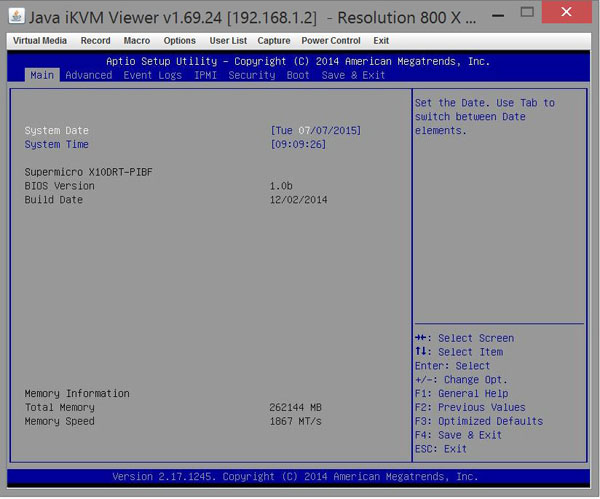Open the Power Control menu
Screen dimensions: 600x499
coord(331,41)
